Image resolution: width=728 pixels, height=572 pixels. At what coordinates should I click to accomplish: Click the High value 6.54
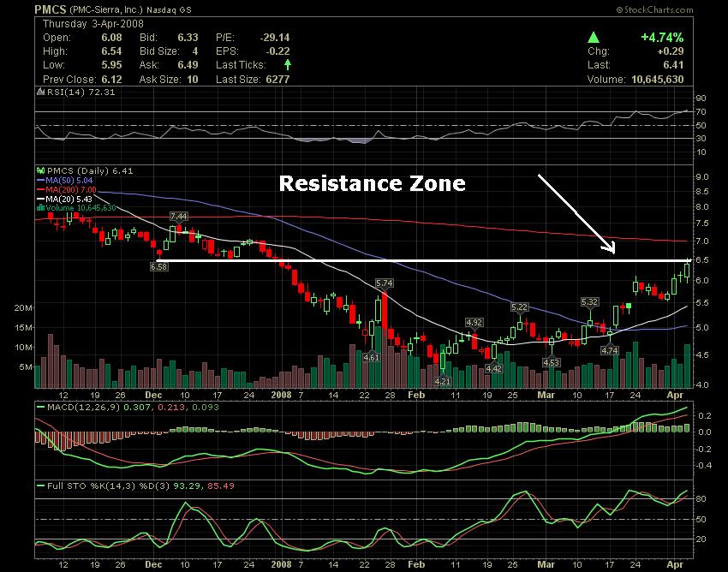pos(111,51)
